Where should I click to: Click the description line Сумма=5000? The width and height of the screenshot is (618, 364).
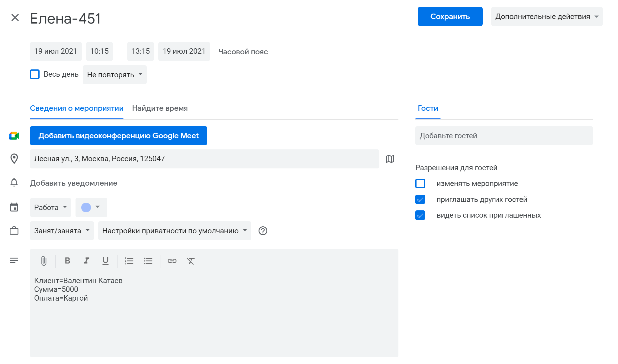click(56, 289)
